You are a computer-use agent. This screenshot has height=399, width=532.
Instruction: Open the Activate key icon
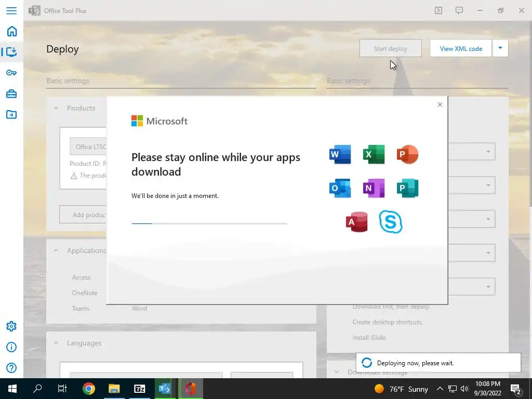pyautogui.click(x=11, y=73)
